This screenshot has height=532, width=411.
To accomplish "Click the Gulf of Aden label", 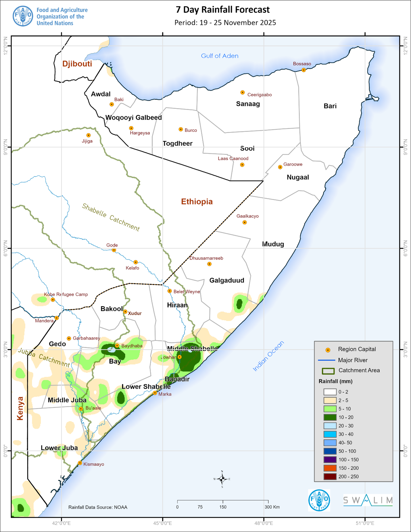I will click(x=220, y=56).
